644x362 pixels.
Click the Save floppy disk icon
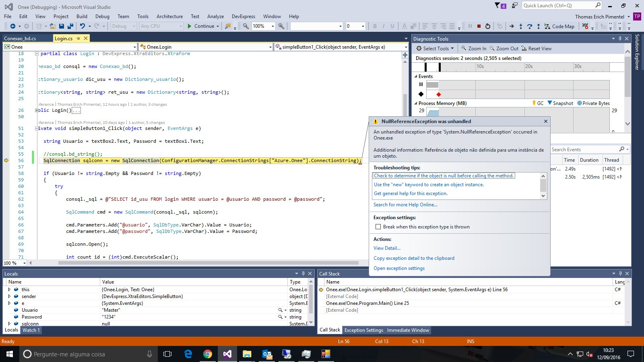(62, 26)
